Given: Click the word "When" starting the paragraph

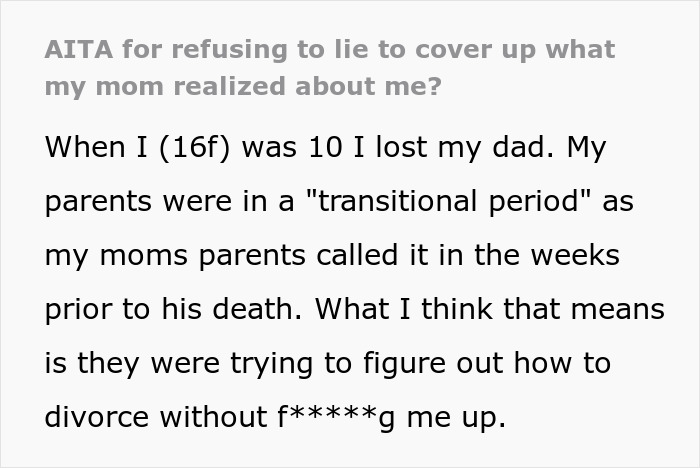Looking at the screenshot, I should 84,147.
